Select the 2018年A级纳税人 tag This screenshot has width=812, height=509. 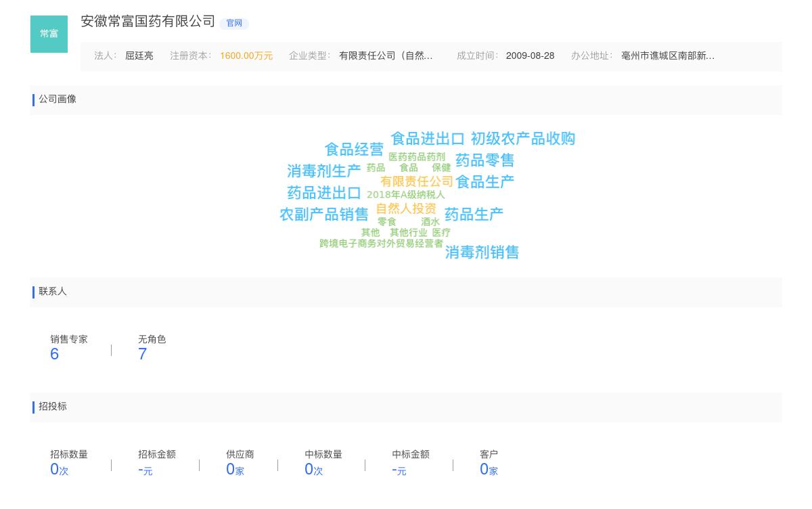point(406,194)
